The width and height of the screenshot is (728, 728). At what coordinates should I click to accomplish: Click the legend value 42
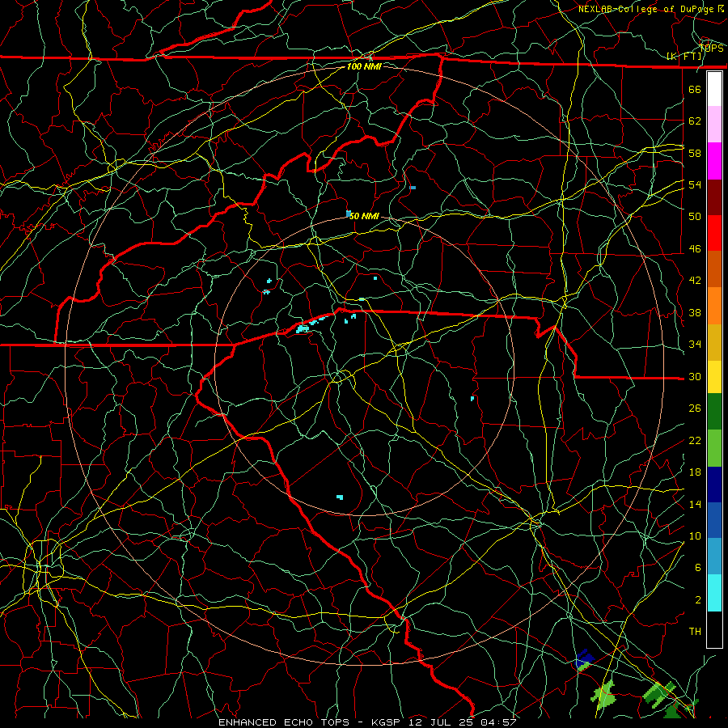(x=695, y=280)
